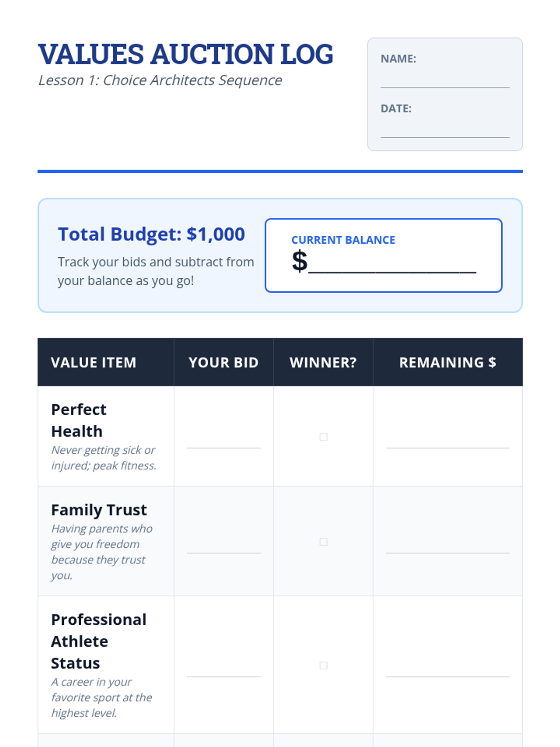
Task: Click the Values Auction Log title
Action: (186, 54)
